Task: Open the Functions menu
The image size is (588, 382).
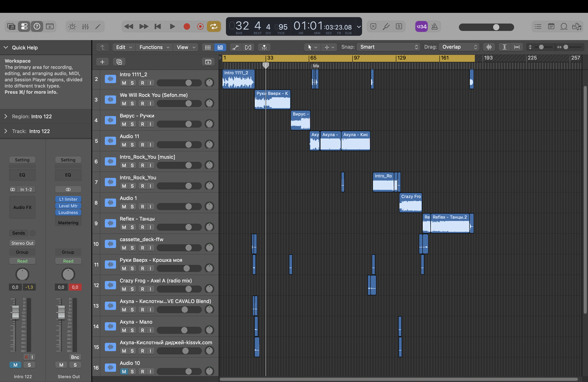Action: 154,47
